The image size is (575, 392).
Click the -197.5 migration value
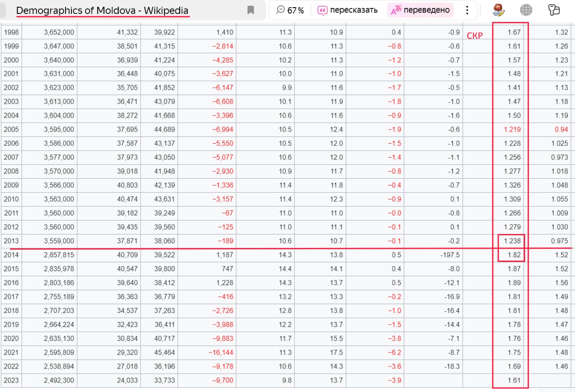click(450, 255)
